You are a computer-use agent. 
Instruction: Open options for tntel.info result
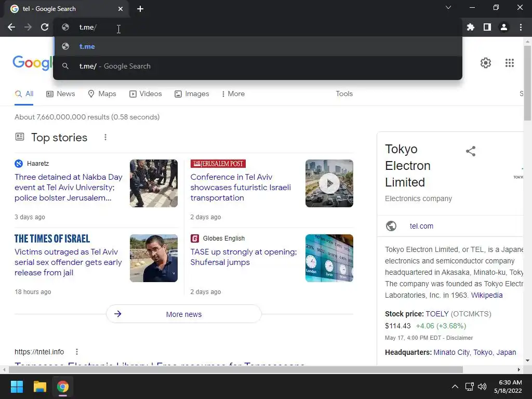(77, 352)
